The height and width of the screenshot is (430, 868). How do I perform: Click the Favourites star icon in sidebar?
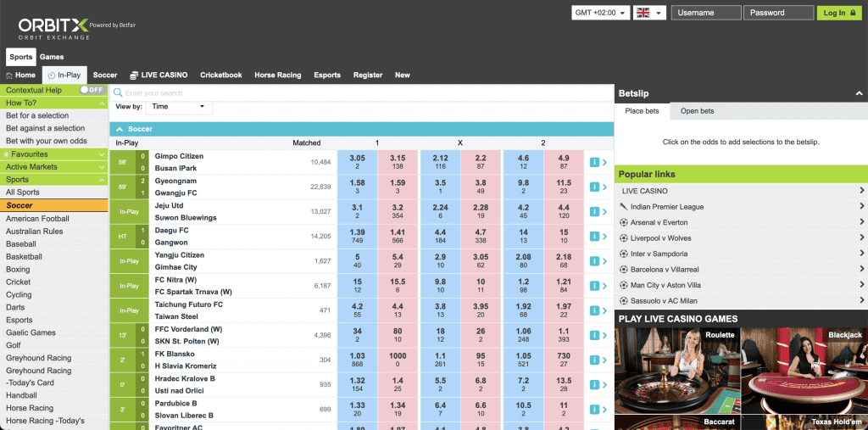tap(6, 154)
